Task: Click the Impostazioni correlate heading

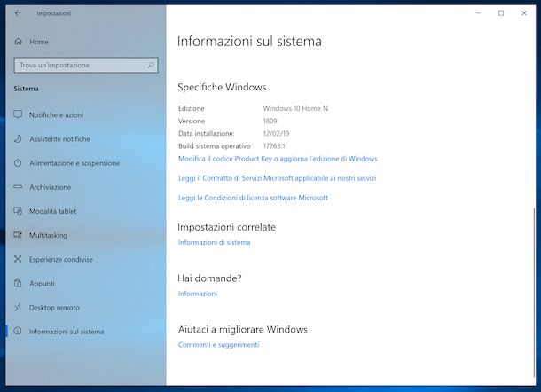Action: tap(227, 227)
